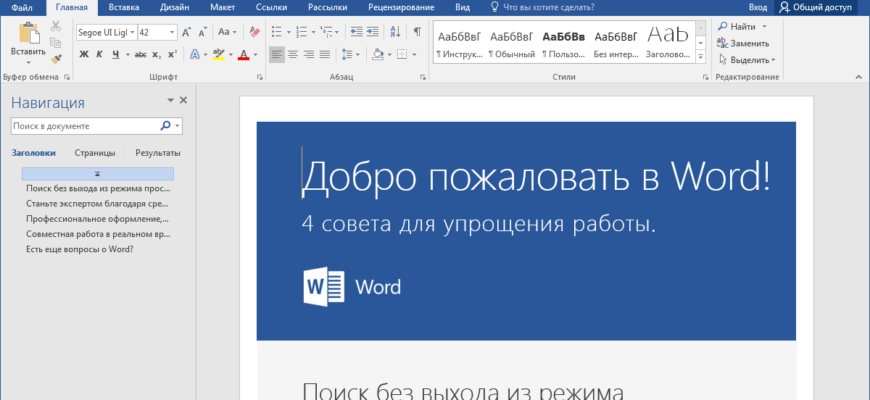The image size is (870, 400).
Task: Toggle bold (Ж) formatting
Action: [x=83, y=54]
